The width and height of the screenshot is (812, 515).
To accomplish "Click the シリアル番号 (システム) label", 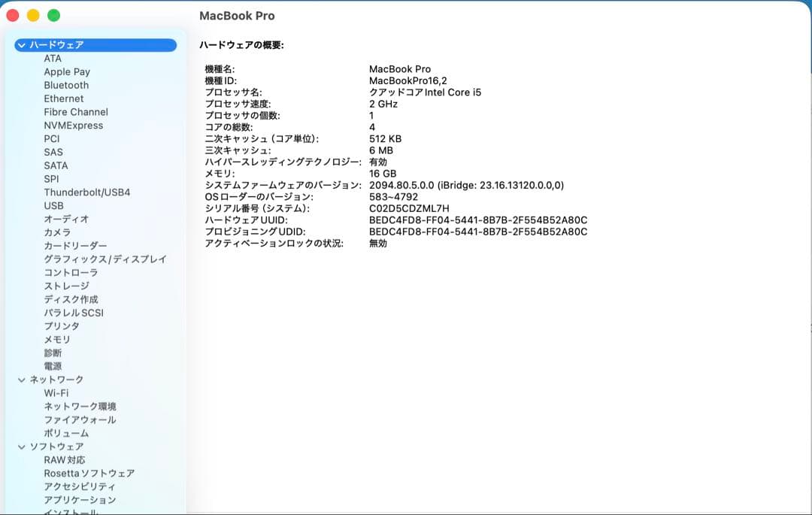I will click(x=257, y=208).
